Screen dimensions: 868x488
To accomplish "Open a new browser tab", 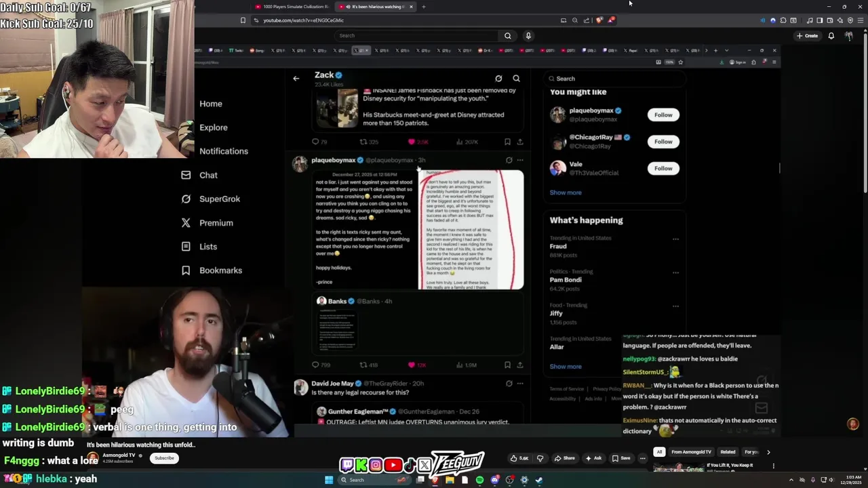I will [423, 7].
